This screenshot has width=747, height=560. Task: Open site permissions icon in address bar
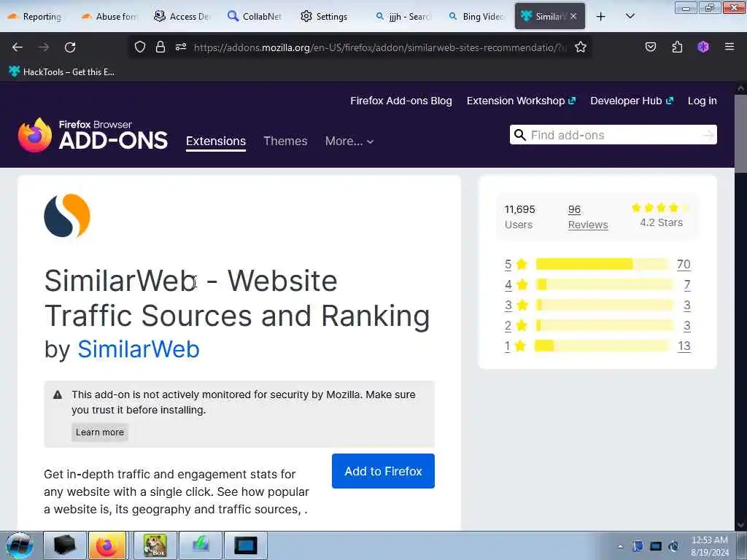[x=181, y=47]
